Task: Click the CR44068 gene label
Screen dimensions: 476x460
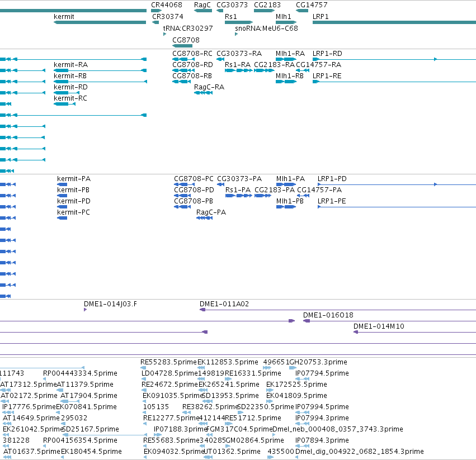Action: point(166,5)
